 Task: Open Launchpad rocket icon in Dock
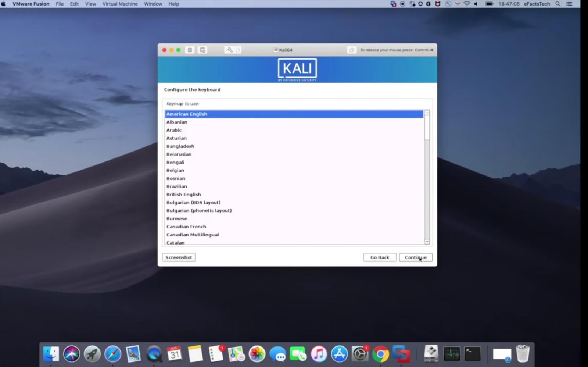point(92,354)
